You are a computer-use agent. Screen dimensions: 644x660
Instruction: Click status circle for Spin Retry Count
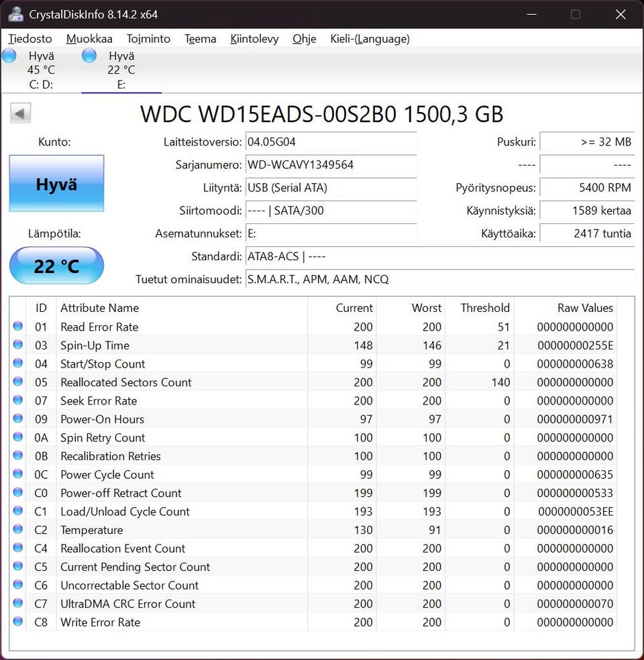(17, 437)
